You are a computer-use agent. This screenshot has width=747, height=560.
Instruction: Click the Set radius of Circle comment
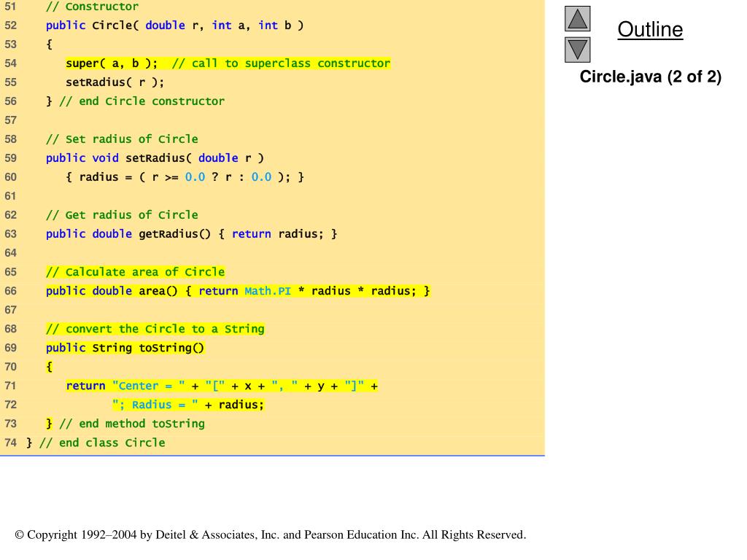coord(122,139)
